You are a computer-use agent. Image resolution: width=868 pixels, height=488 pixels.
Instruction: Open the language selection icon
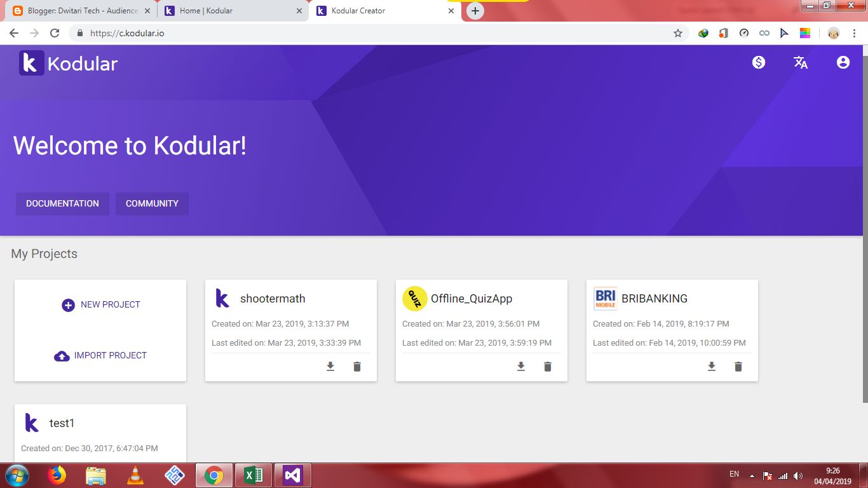(x=800, y=62)
